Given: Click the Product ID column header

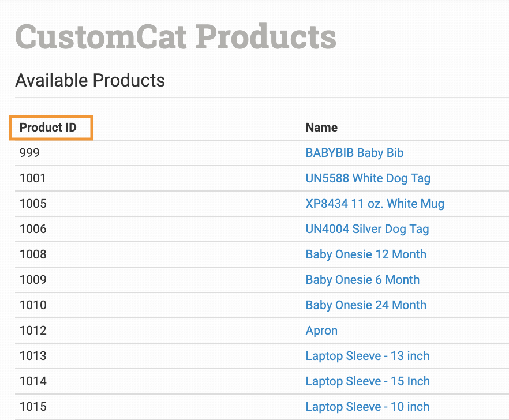Looking at the screenshot, I should coord(48,127).
